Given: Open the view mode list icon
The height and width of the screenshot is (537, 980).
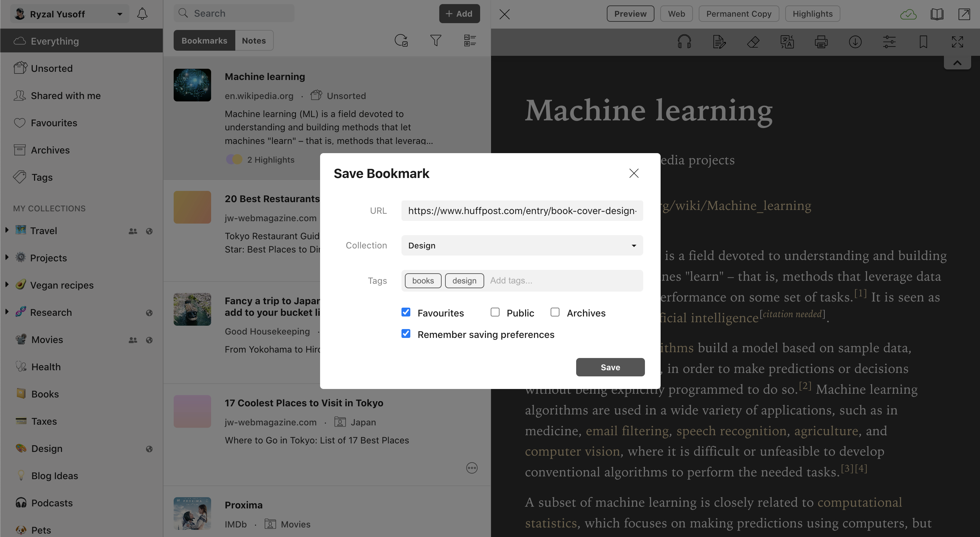Looking at the screenshot, I should pos(470,40).
